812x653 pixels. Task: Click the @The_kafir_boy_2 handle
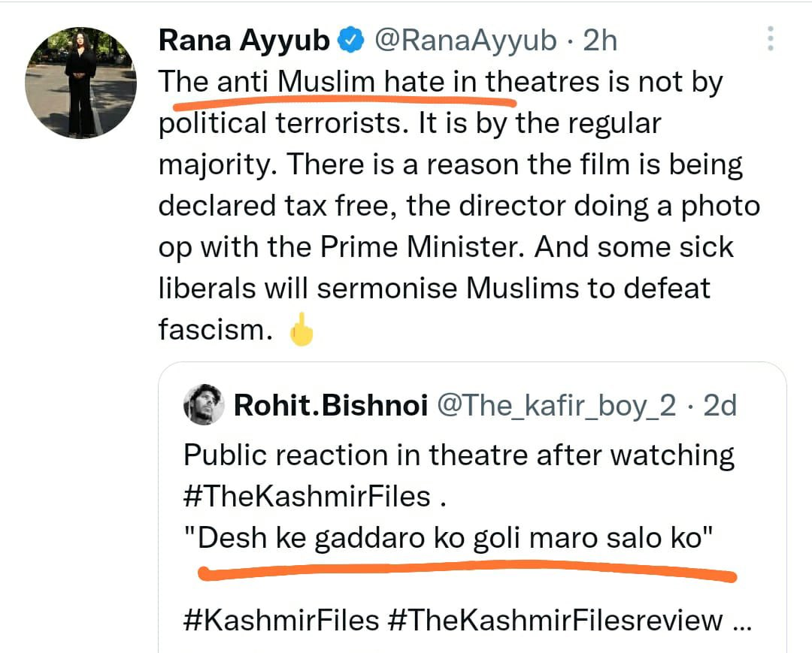[x=556, y=407]
